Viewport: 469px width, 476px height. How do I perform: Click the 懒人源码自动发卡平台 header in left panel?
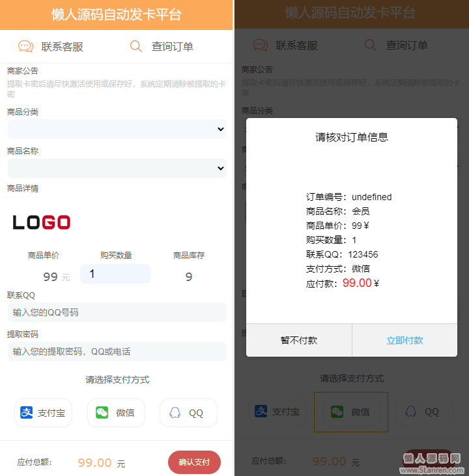(x=117, y=14)
